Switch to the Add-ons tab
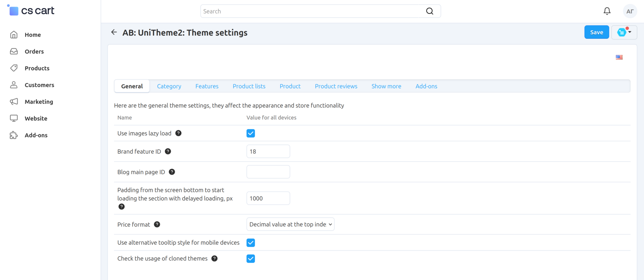Viewport: 644px width, 280px height. 426,86
